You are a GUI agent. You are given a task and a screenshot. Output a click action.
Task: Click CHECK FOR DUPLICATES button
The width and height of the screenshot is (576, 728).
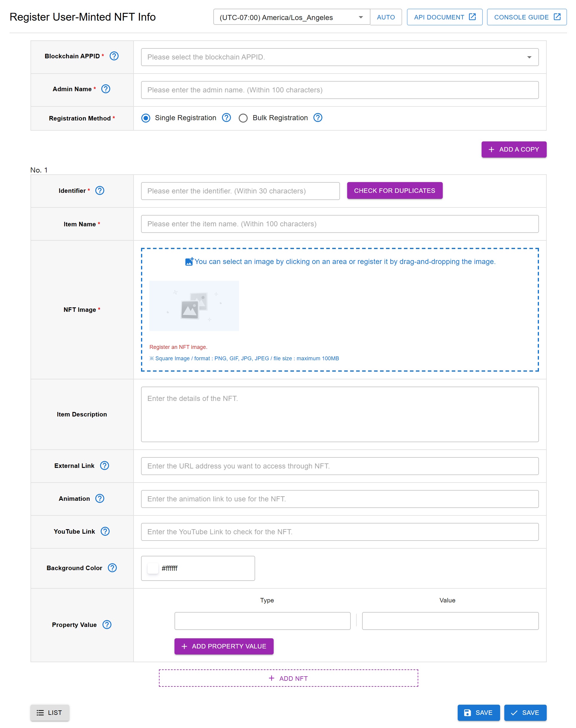[394, 190]
